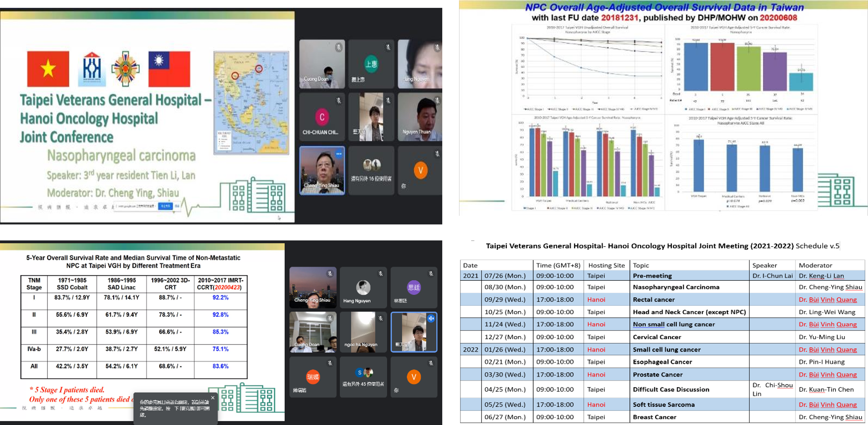868x425 pixels.
Task: Click the hide link beside the blue sharing button
Action: click(x=177, y=206)
